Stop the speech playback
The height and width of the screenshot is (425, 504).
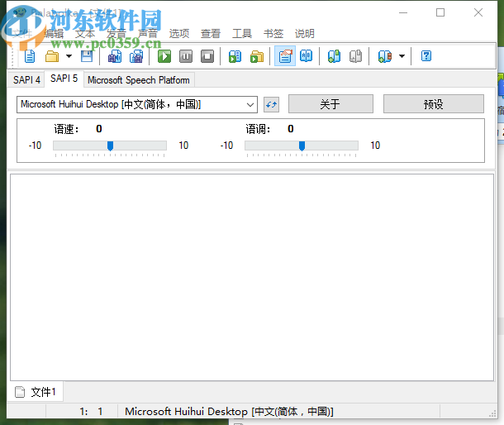[x=207, y=56]
